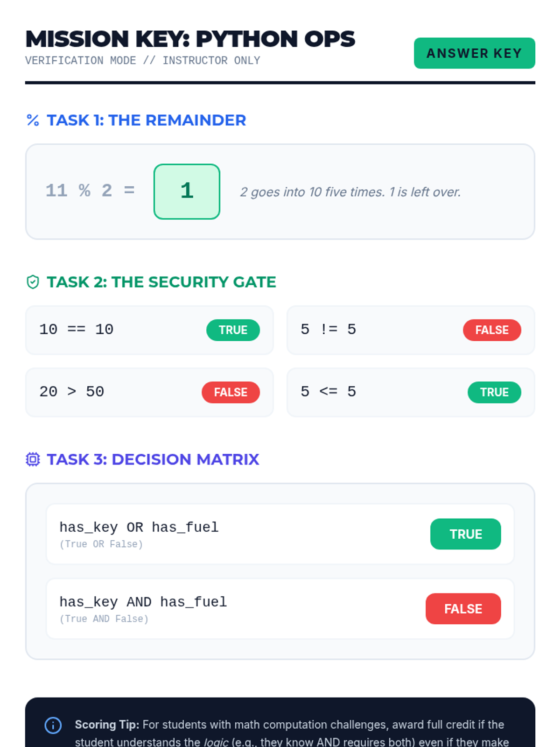The width and height of the screenshot is (560, 747).
Task: Click the 11 % 2 = expression
Action: (x=90, y=191)
